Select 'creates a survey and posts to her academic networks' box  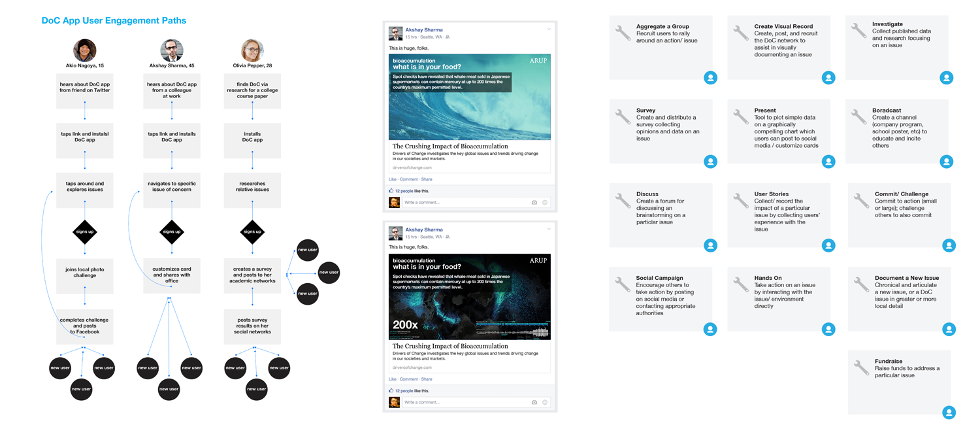(x=252, y=276)
